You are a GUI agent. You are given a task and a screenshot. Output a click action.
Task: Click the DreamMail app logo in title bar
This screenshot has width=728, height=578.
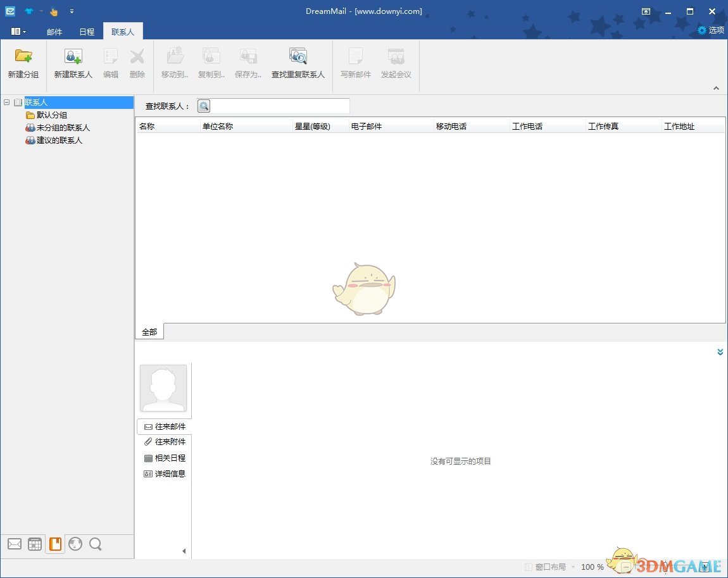(9, 11)
